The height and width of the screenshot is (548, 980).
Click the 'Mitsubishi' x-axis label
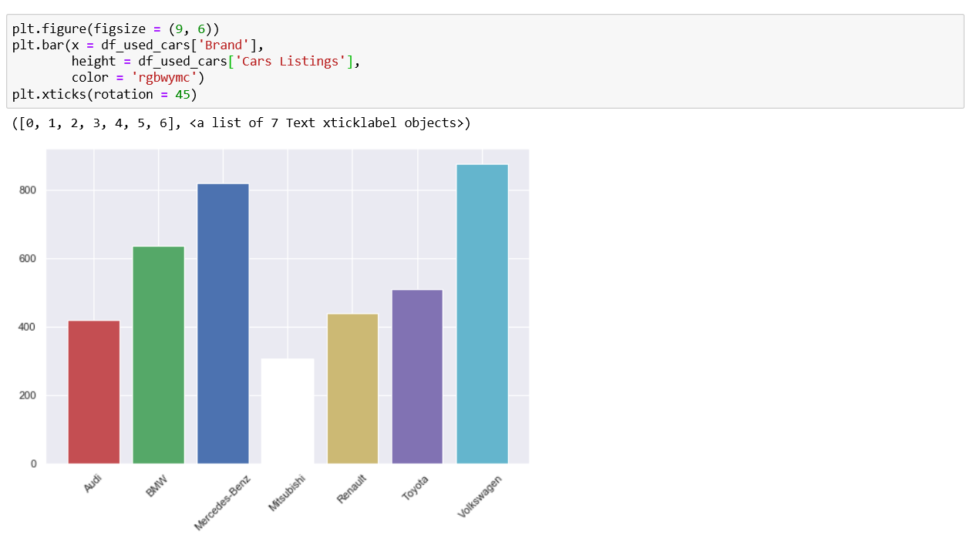click(288, 493)
